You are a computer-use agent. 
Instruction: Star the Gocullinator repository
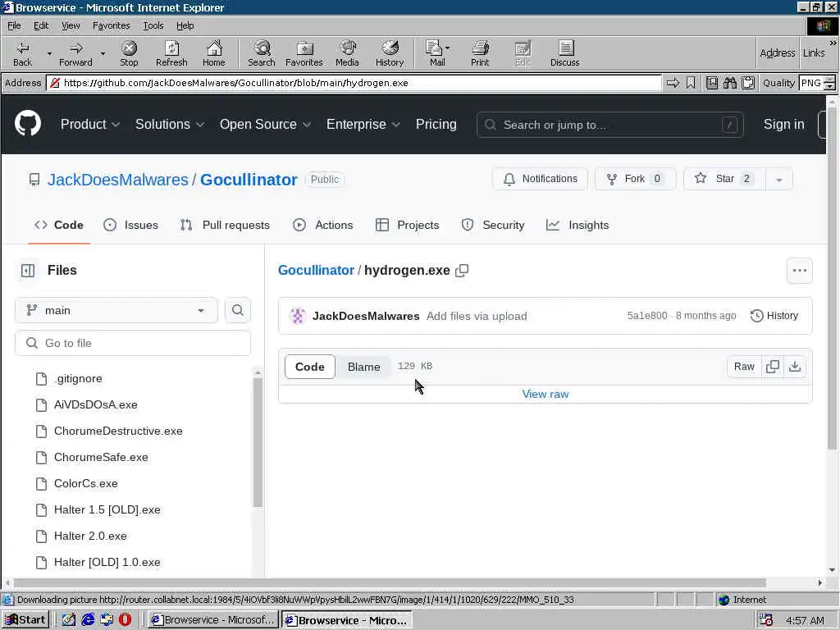coord(725,179)
